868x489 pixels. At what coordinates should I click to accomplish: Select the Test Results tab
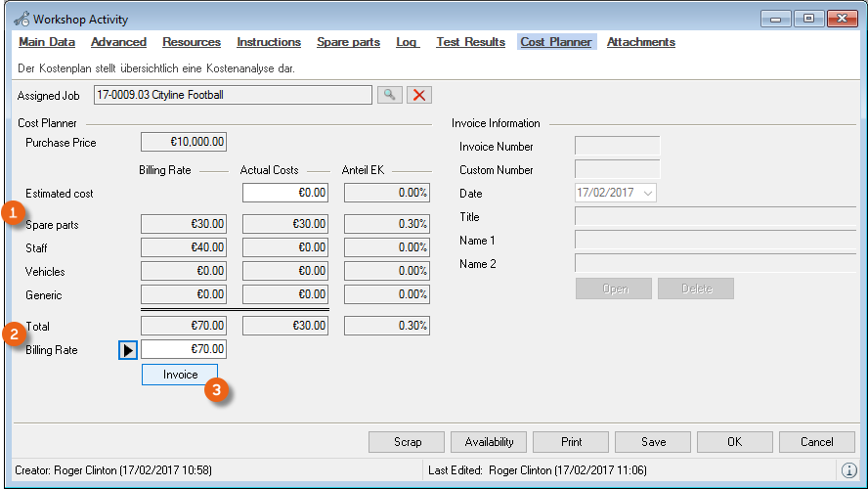pyautogui.click(x=470, y=42)
